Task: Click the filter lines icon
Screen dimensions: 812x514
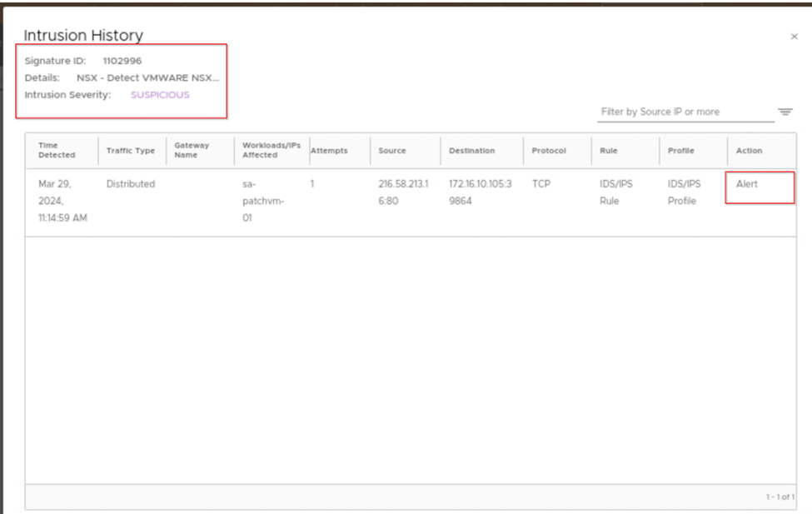Action: point(785,112)
